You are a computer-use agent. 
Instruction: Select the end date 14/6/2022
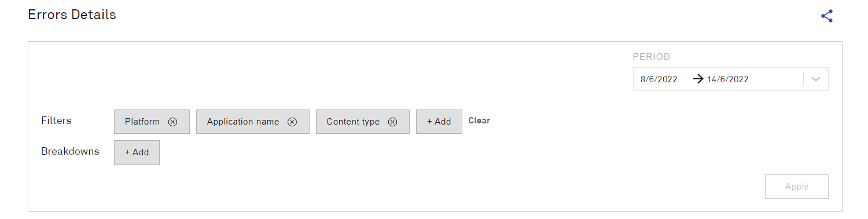pyautogui.click(x=728, y=79)
